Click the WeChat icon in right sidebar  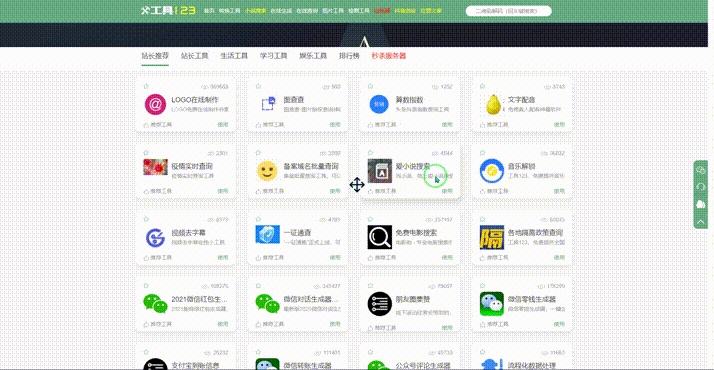pyautogui.click(x=701, y=170)
